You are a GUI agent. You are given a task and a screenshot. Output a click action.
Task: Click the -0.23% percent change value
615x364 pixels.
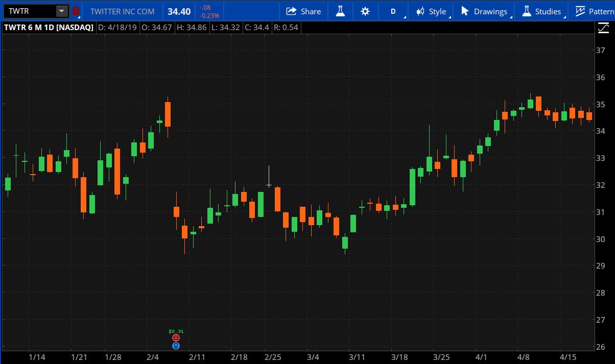pos(209,15)
